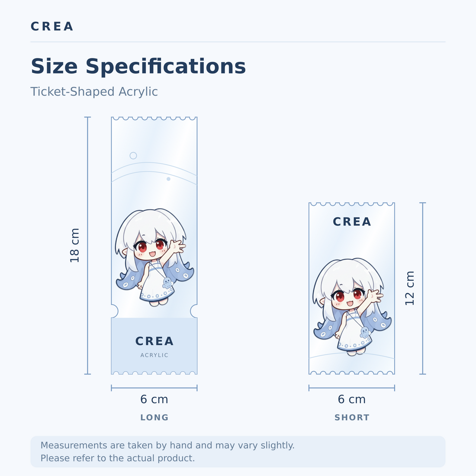
Task: Click the measurement disclaimer note box
Action: (238, 452)
